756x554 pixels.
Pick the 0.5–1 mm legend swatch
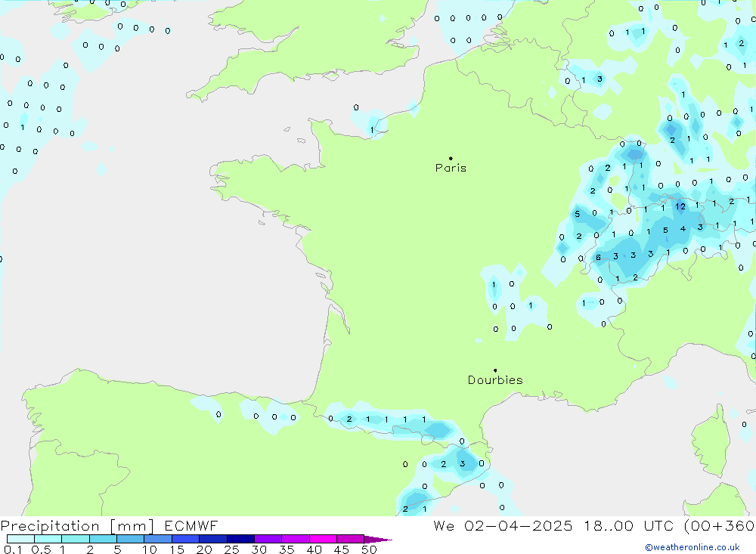coord(48,539)
